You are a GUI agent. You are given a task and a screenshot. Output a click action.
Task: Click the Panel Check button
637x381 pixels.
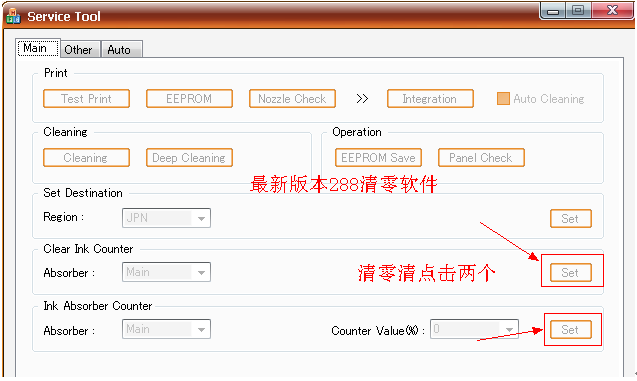coord(481,158)
